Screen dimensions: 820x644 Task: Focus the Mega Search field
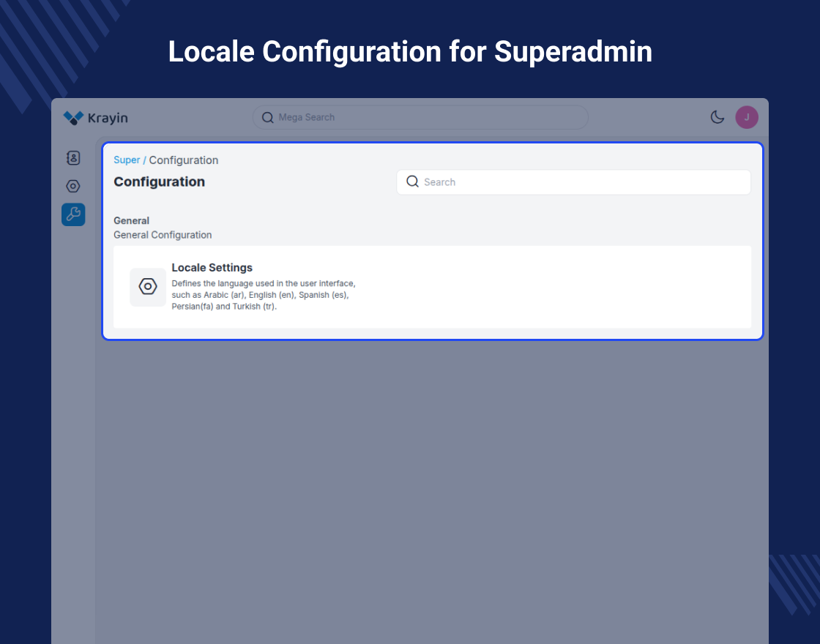(x=425, y=118)
